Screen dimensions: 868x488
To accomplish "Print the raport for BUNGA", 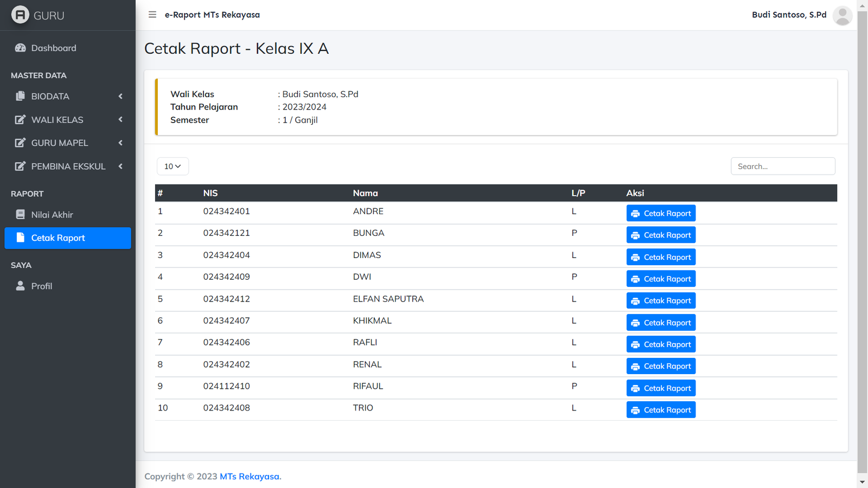I will click(x=661, y=235).
